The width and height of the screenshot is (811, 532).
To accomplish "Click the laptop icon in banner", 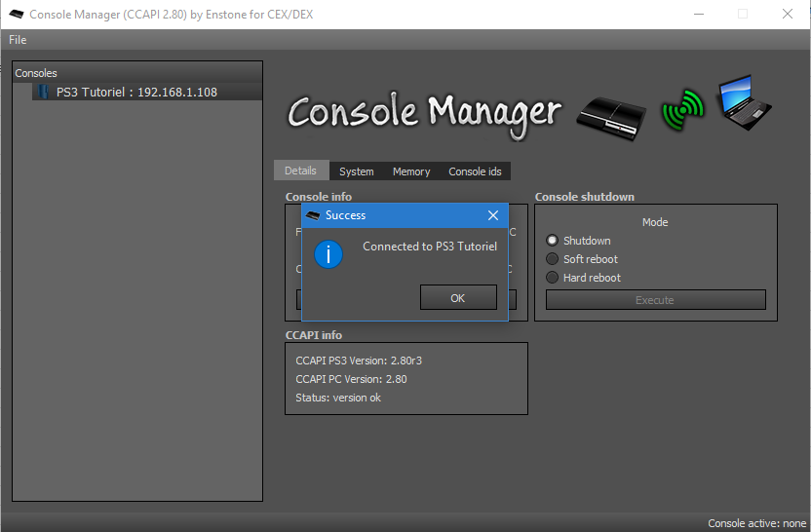I will 744,102.
